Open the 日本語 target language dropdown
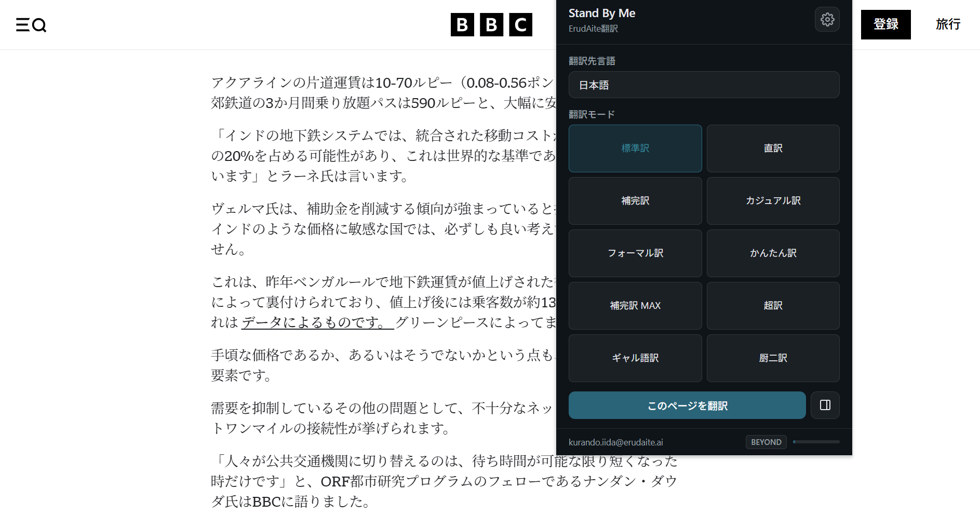Viewport: 980px width, 515px height. 704,85
